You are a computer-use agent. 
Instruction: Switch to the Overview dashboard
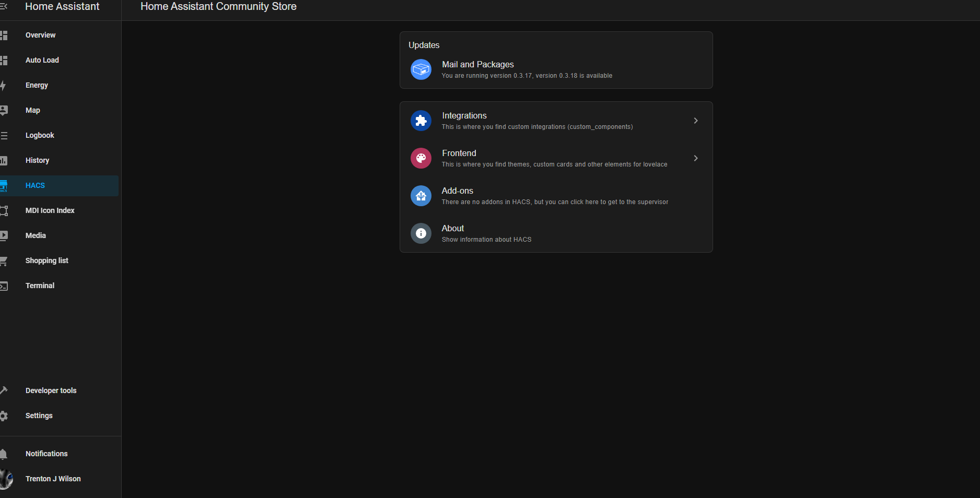40,35
